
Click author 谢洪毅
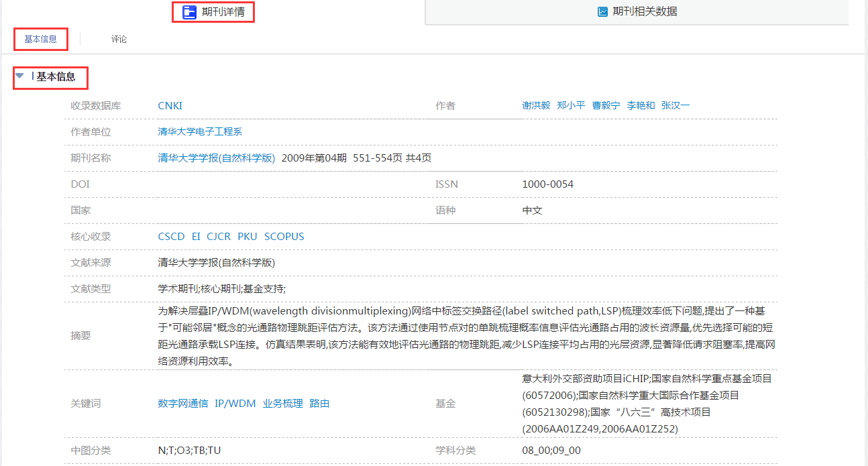(x=536, y=106)
